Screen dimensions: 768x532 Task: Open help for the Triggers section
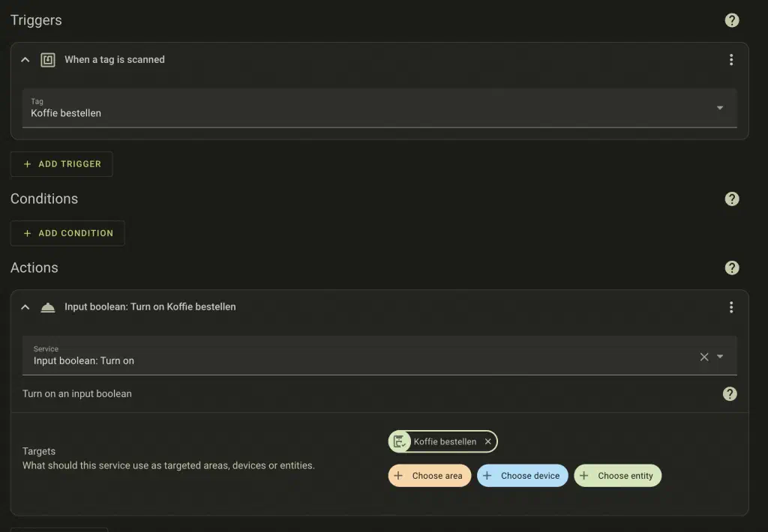[x=732, y=20]
